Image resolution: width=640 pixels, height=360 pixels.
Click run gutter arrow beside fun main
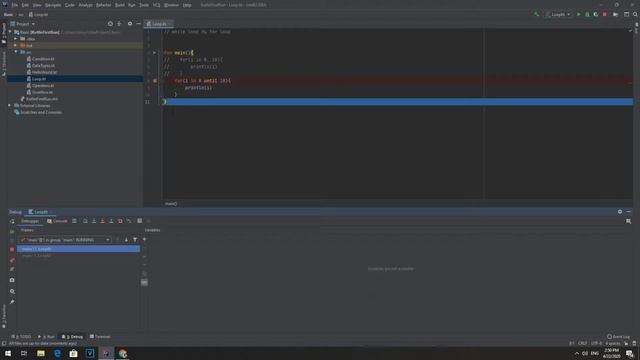(154, 53)
